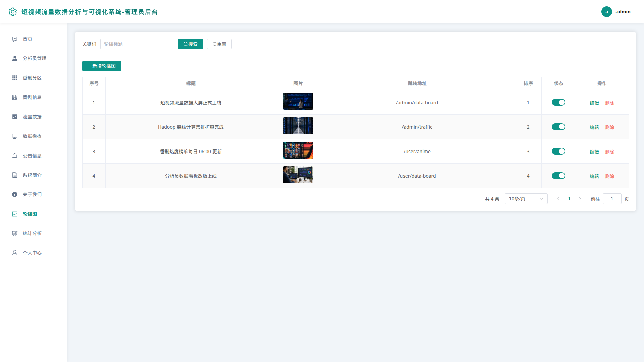This screenshot has height=362, width=644.
Task: Open thumbnail of 番剧热度榜单 row
Action: click(298, 150)
